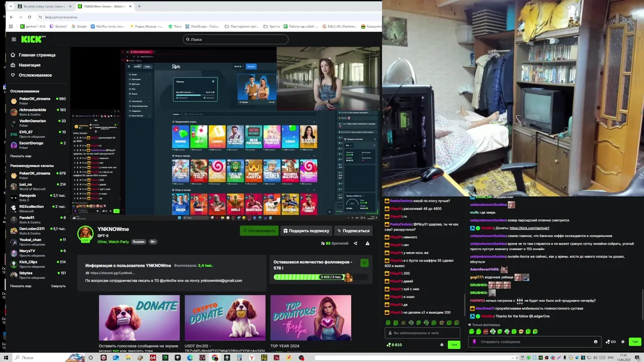Open Chrome icon in taskbar
Image resolution: width=644 pixels, height=362 pixels.
tap(215, 358)
